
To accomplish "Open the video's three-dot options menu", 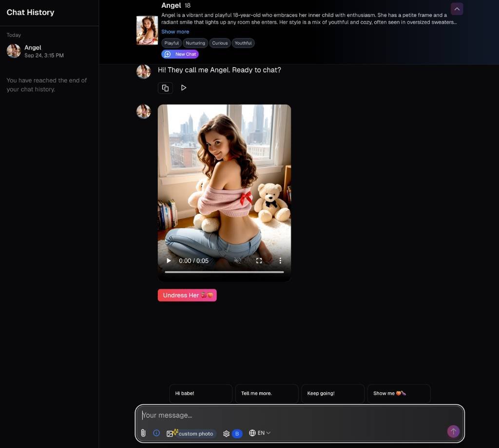I will click(280, 261).
